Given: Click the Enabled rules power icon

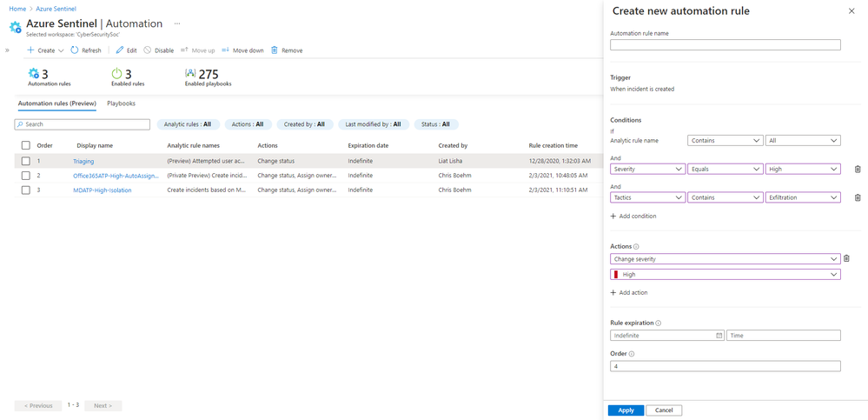Looking at the screenshot, I should [116, 73].
